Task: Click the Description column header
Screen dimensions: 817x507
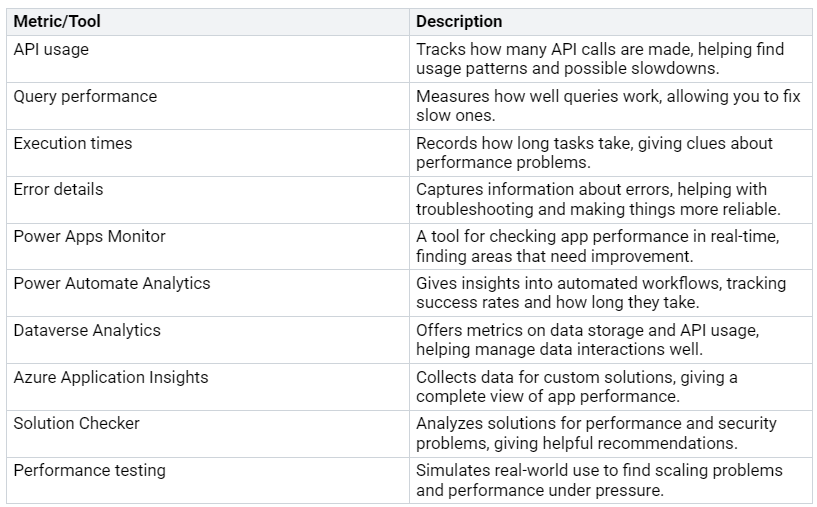Action: [x=459, y=21]
